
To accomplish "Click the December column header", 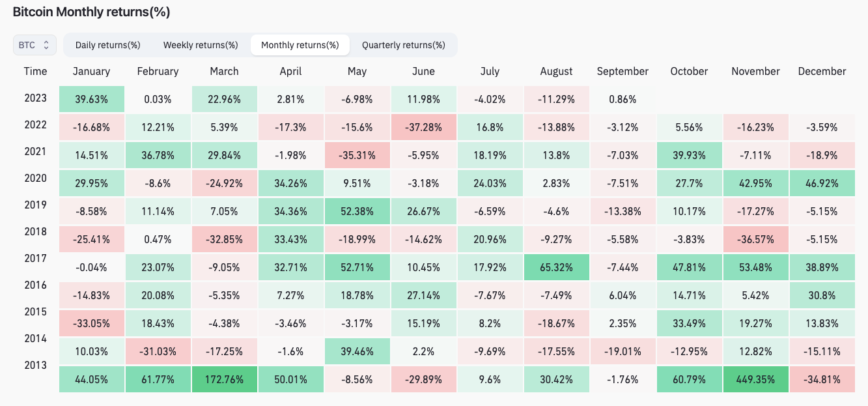I will 822,72.
